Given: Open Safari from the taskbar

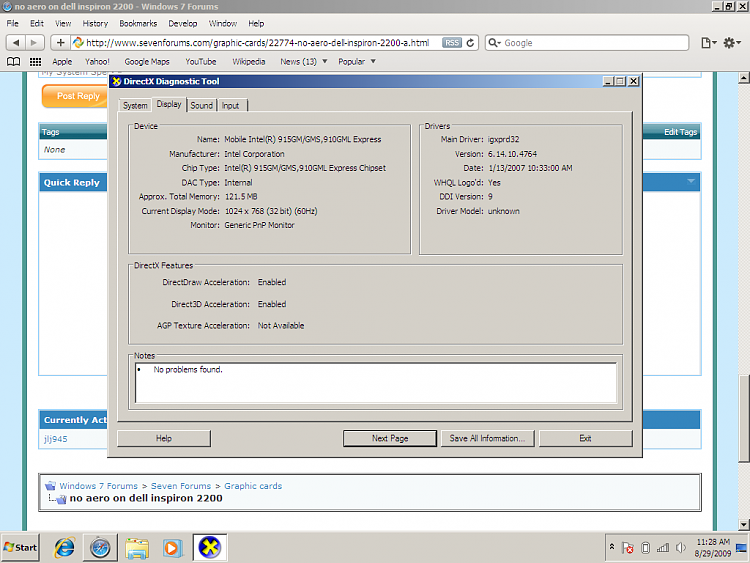Looking at the screenshot, I should click(x=100, y=547).
